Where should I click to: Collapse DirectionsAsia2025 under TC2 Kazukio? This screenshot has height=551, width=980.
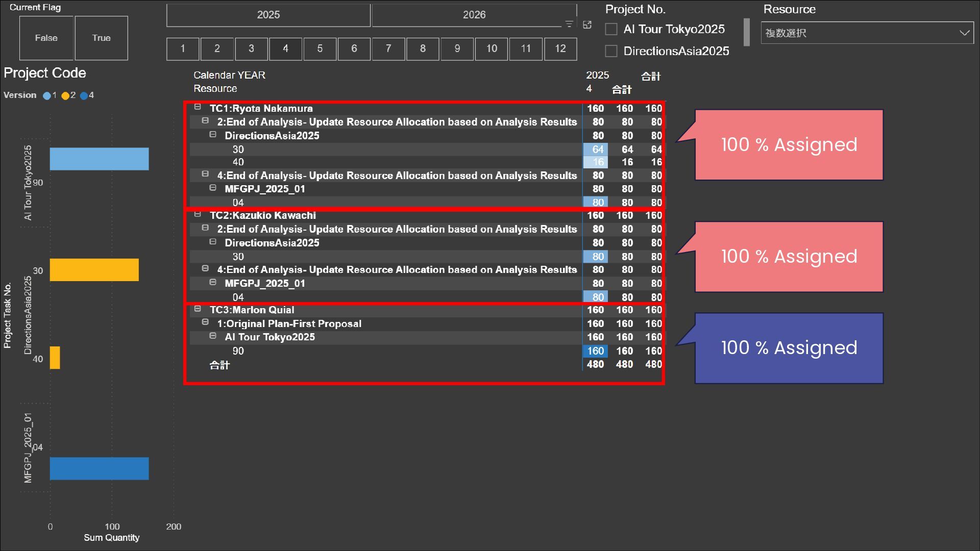click(x=213, y=242)
